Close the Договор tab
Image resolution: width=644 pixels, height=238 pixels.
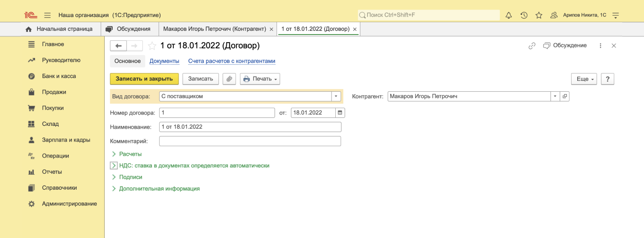355,29
